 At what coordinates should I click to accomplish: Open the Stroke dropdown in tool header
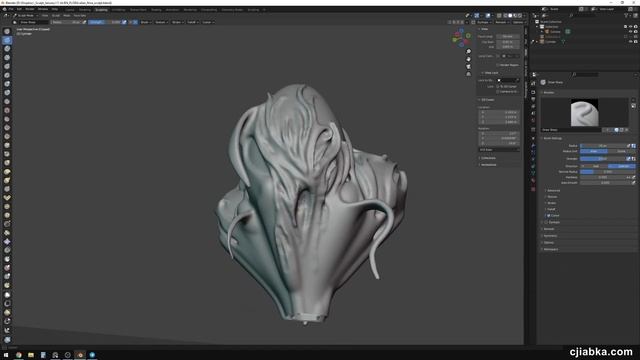tap(177, 22)
